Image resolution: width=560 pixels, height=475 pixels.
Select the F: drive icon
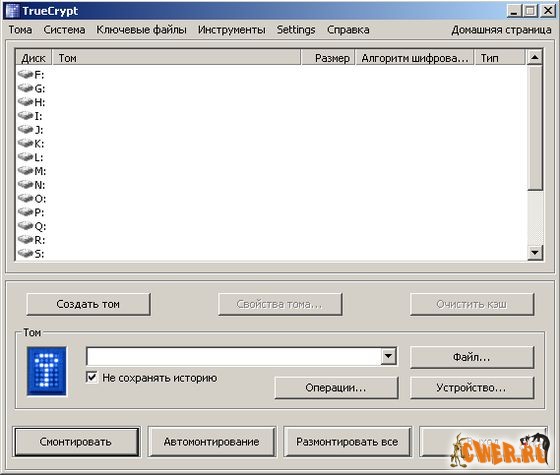[x=25, y=74]
